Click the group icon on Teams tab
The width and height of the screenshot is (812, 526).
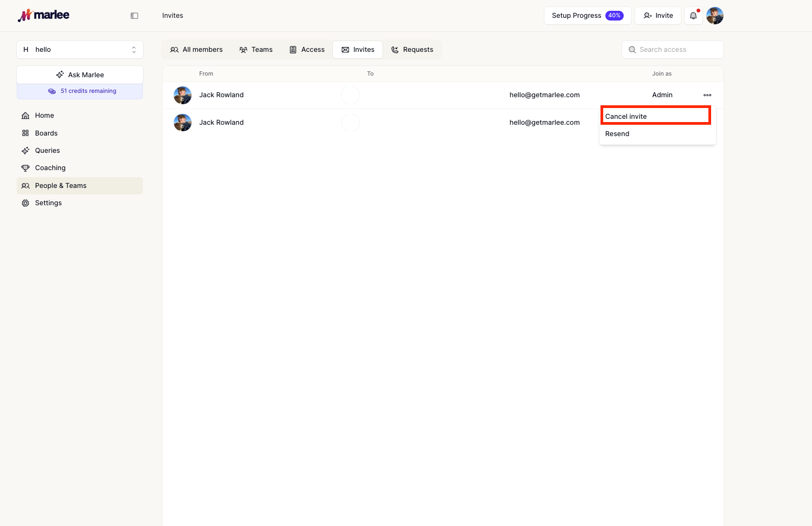point(243,50)
